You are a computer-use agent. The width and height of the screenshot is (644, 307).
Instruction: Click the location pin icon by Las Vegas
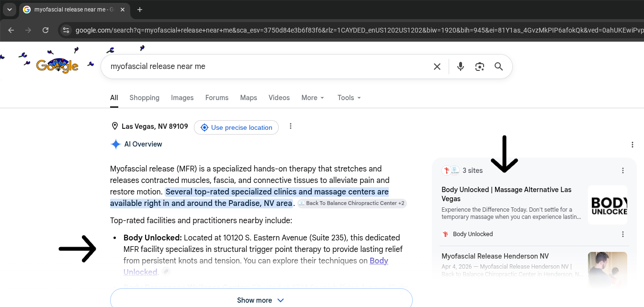(114, 126)
